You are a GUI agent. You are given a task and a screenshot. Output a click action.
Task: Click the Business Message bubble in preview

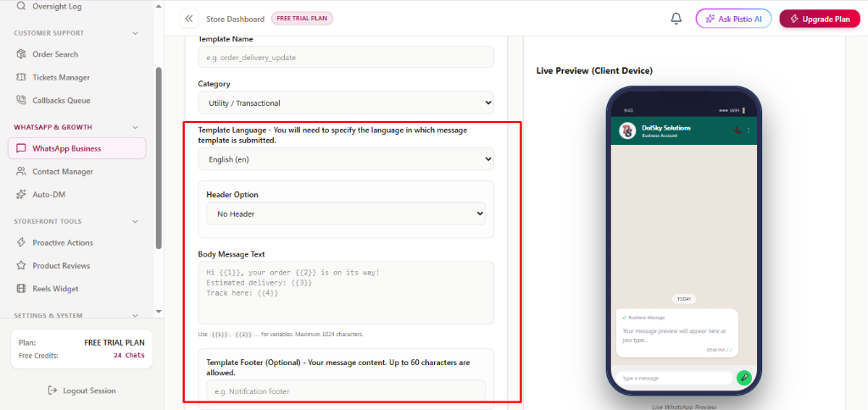click(677, 333)
